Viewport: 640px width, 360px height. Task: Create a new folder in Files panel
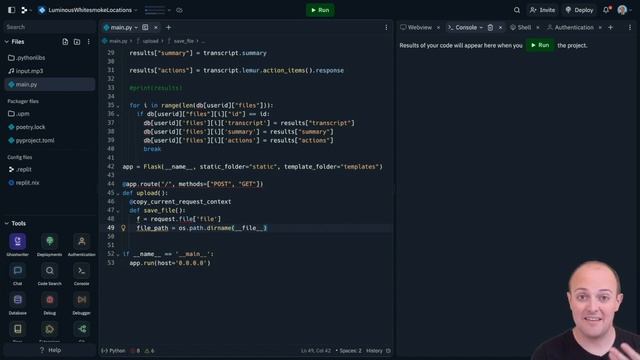77,42
